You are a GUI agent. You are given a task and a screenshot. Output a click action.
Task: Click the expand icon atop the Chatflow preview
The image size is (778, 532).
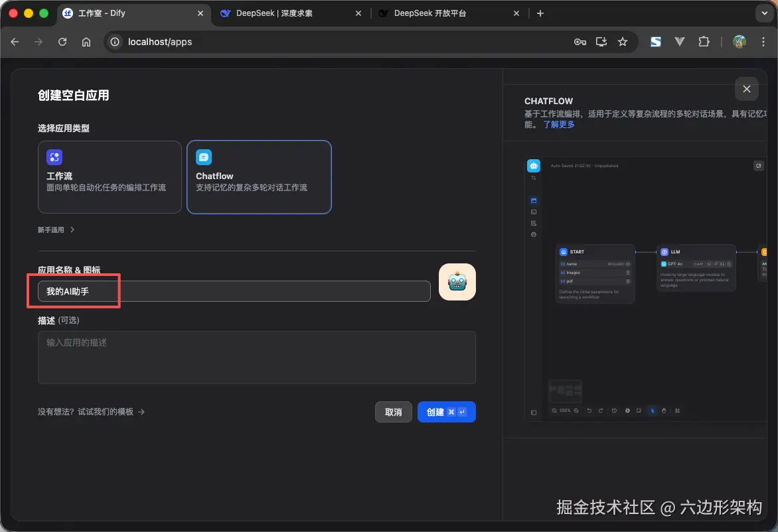(758, 165)
